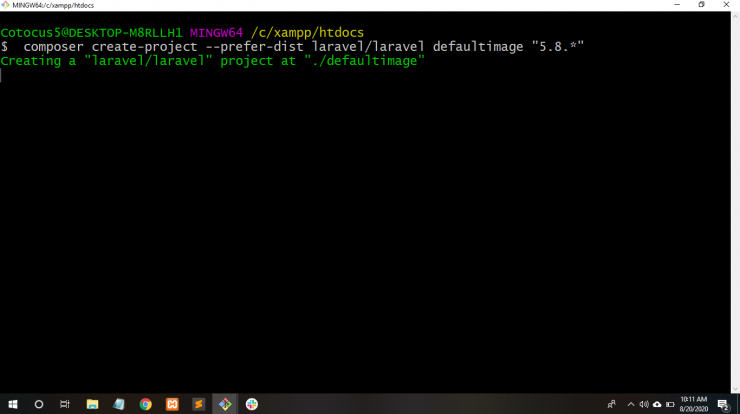Screen dimensions: 740x414
Task: Click the Cotocus5@DESKTOP-M8RLLH1 prompt text
Action: [x=91, y=33]
